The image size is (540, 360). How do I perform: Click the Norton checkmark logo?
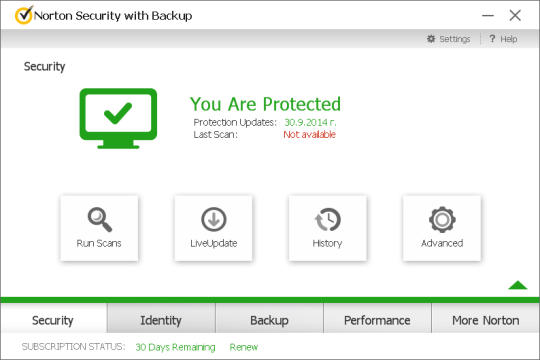[24, 15]
